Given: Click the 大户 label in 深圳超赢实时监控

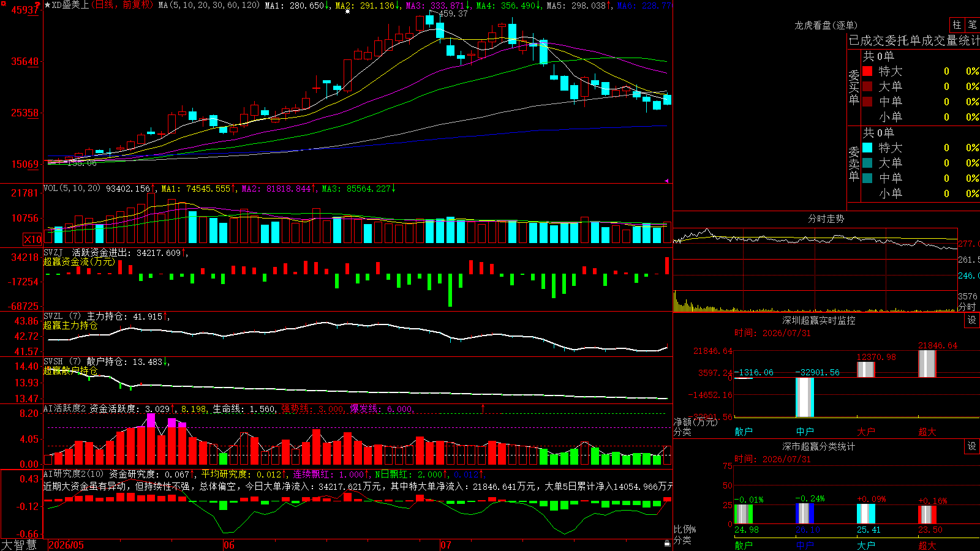Looking at the screenshot, I should click(866, 432).
